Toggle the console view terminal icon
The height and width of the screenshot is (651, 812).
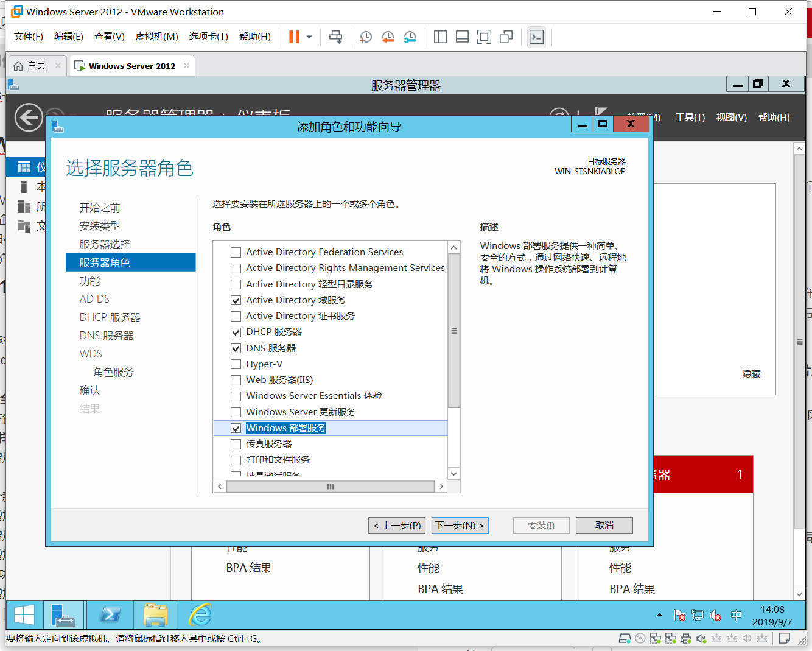pos(536,37)
